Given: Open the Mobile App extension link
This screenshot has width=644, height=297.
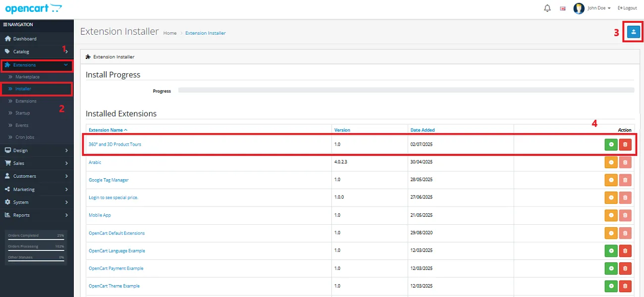Looking at the screenshot, I should point(100,215).
